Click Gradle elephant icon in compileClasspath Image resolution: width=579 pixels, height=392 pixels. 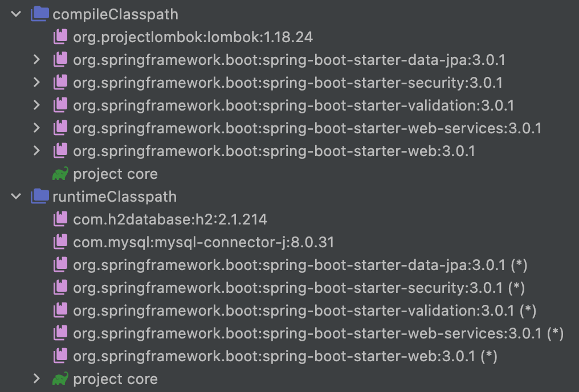pos(60,173)
